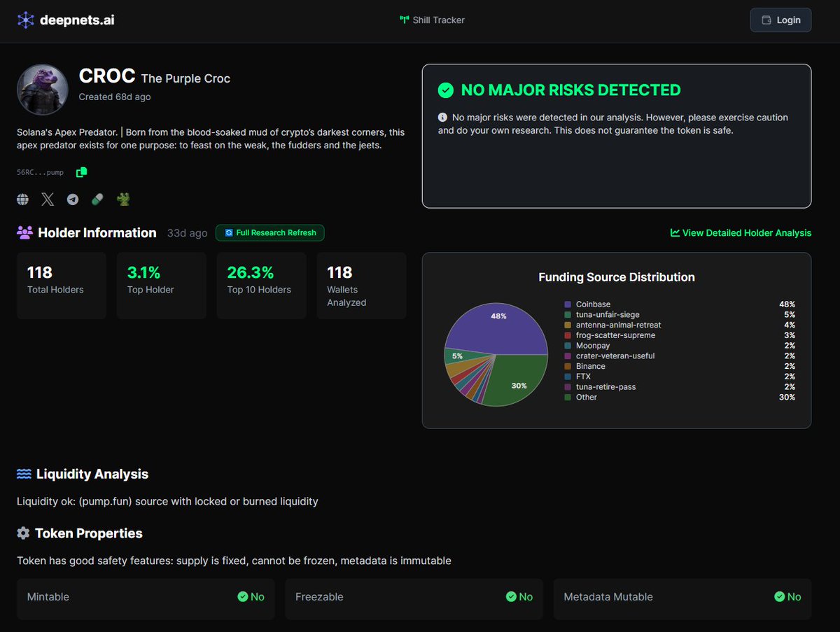Click the 'Metadata Mutable' label
The width and height of the screenshot is (840, 632).
click(608, 597)
